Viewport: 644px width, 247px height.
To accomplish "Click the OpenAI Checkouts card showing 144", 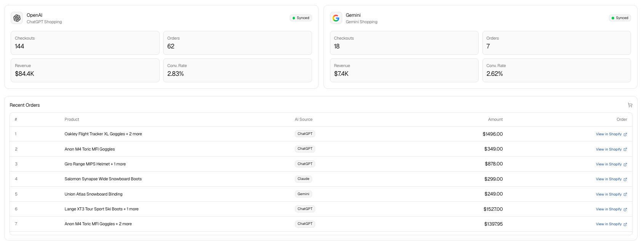I will point(85,43).
